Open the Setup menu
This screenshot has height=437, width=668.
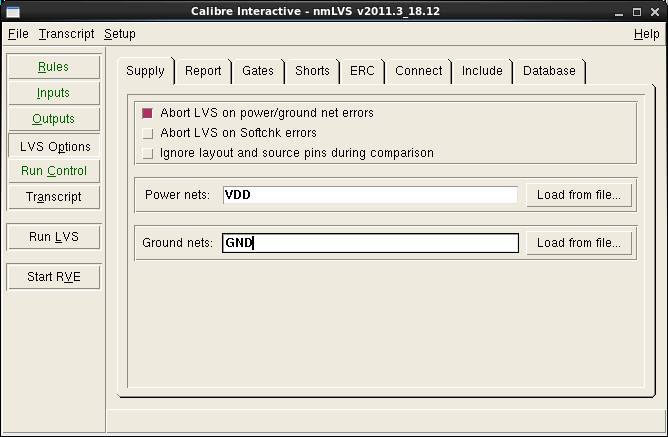120,34
